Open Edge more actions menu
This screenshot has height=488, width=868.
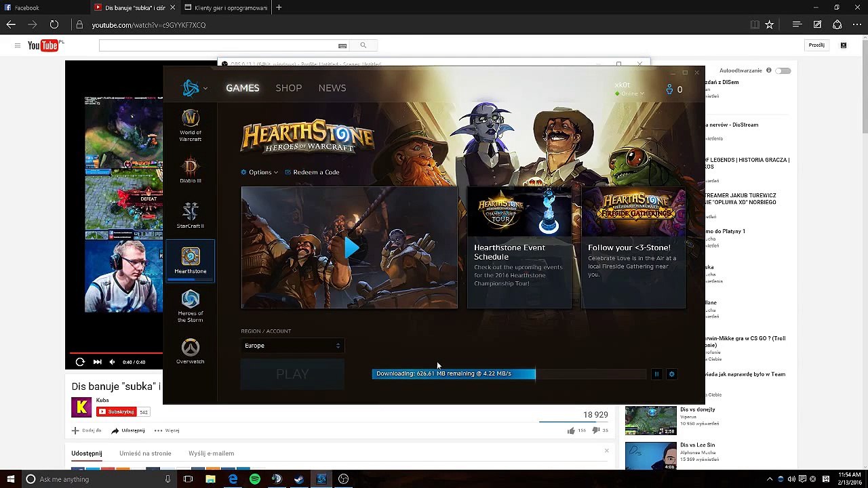pyautogui.click(x=857, y=24)
